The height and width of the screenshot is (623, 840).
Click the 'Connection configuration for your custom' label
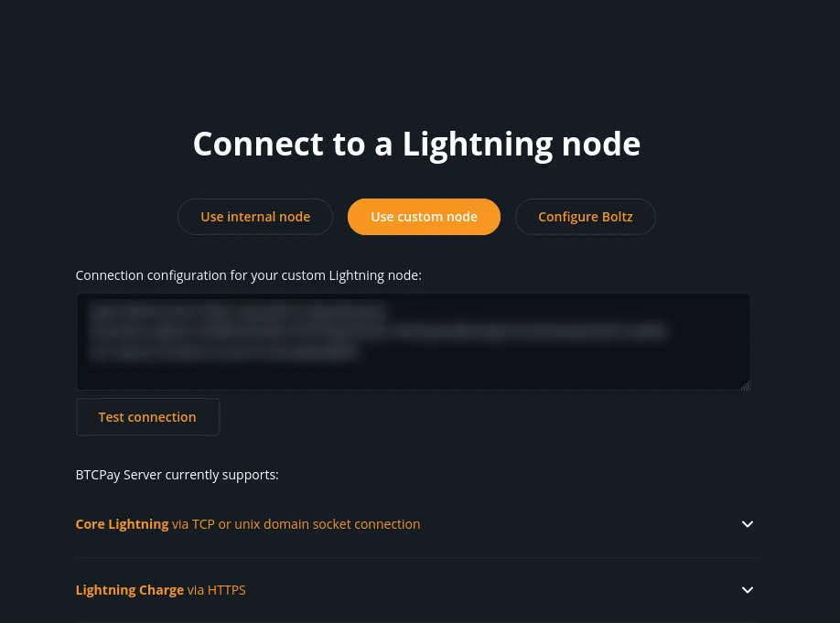tap(248, 274)
